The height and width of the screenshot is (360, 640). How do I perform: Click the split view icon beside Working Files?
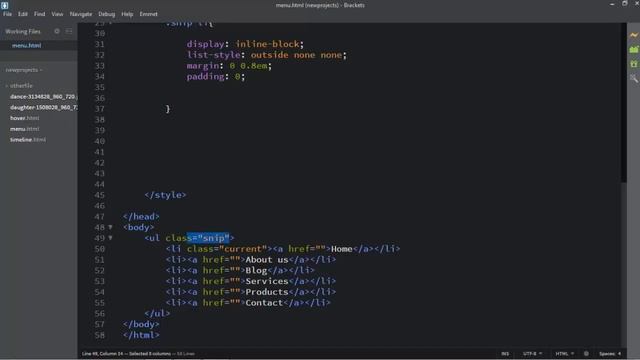69,31
